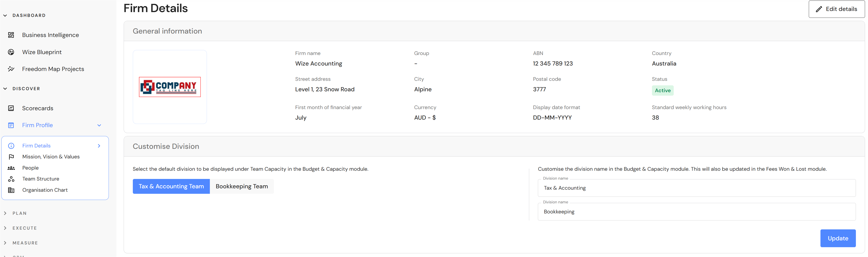Click the Organisation Chart icon
Image resolution: width=868 pixels, height=257 pixels.
(11, 190)
